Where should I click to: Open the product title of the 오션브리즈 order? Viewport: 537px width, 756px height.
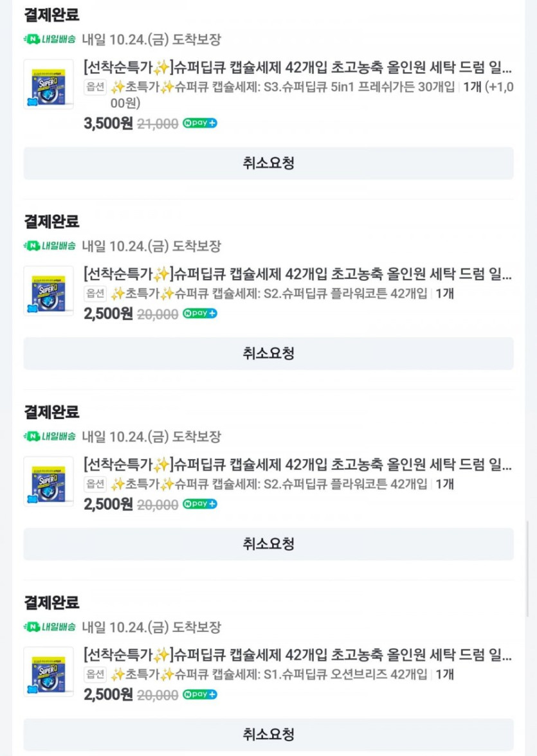tap(298, 654)
